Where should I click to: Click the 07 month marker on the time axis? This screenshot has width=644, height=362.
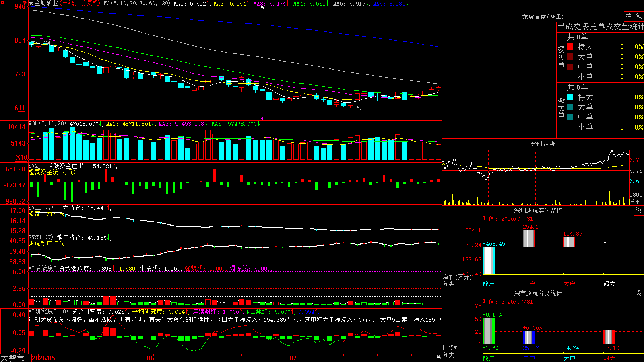click(293, 358)
